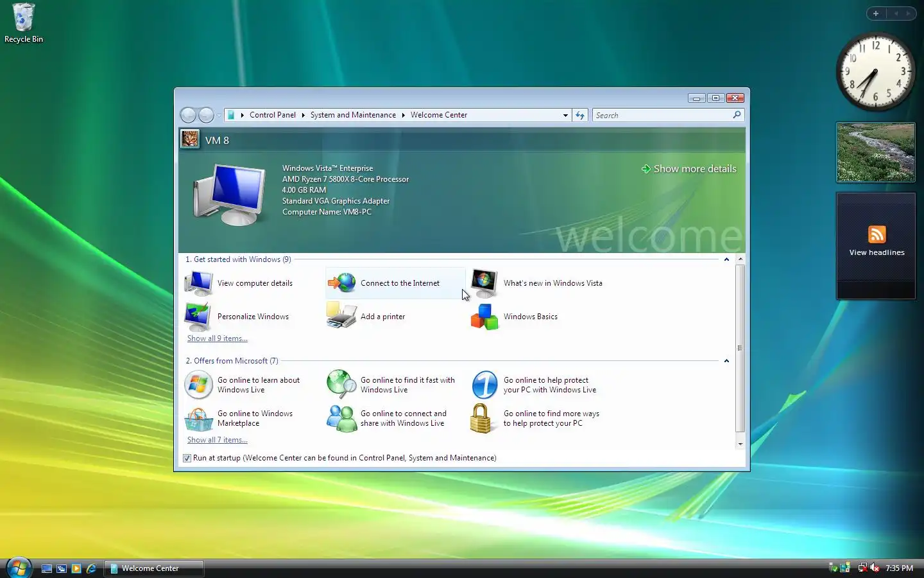
Task: Launch Windows Media Player from quick launch
Action: 76,568
